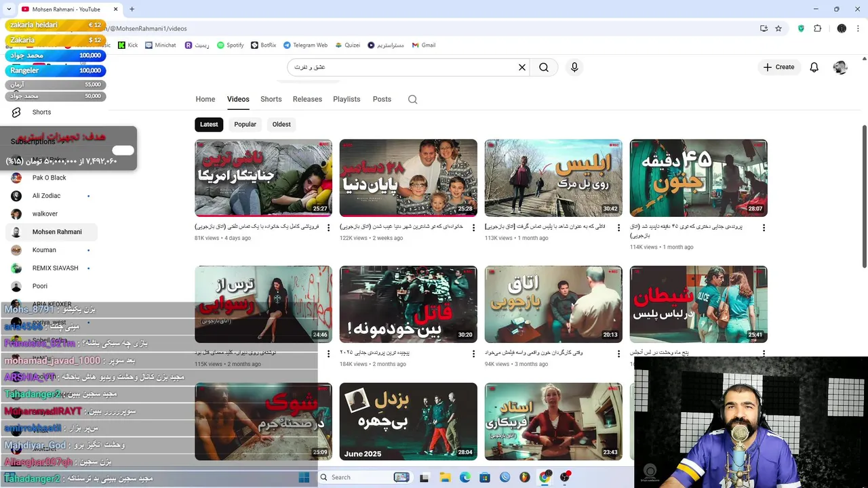The image size is (868, 488).
Task: Open more options for 122K views video
Action: 474,228
